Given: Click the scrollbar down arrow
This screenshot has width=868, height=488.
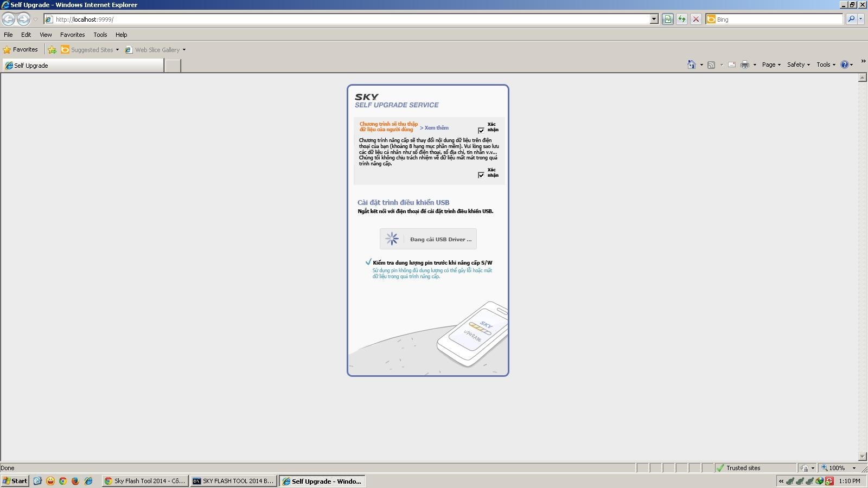Looking at the screenshot, I should pyautogui.click(x=863, y=457).
